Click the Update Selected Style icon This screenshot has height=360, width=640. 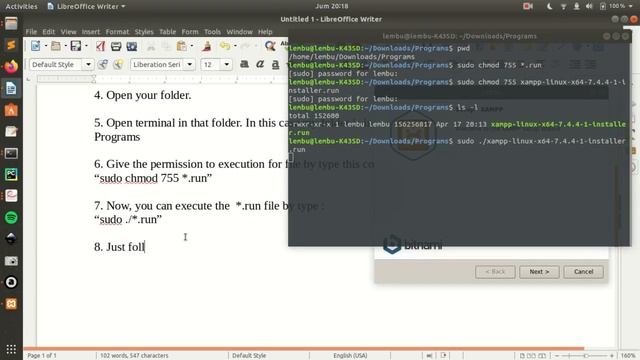(103, 64)
